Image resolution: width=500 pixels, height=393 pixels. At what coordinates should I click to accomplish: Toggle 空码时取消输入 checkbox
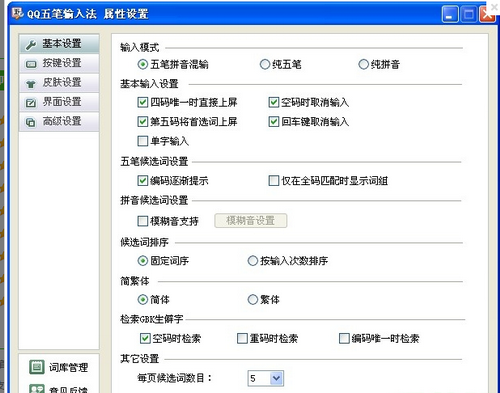click(274, 102)
